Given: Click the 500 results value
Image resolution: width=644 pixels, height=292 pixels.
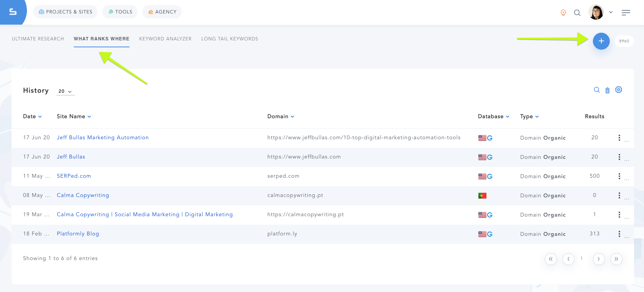Looking at the screenshot, I should pos(594,176).
